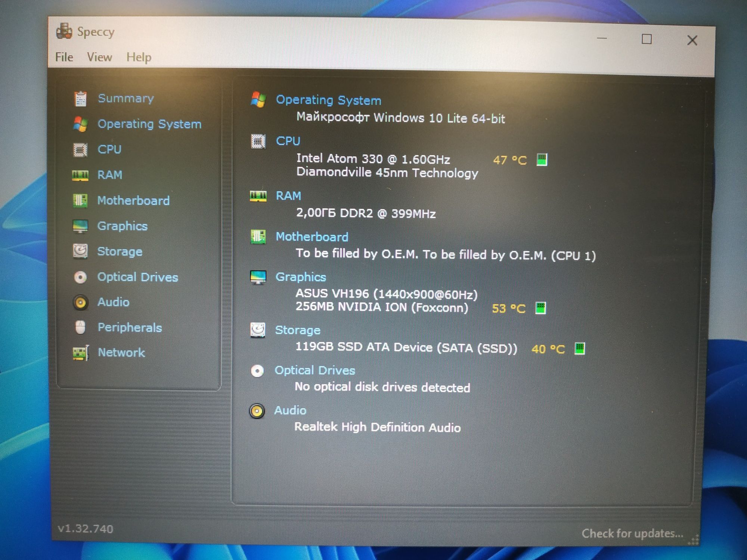The width and height of the screenshot is (747, 560).
Task: Click the Diamondville 45nm Technology text
Action: (x=387, y=172)
